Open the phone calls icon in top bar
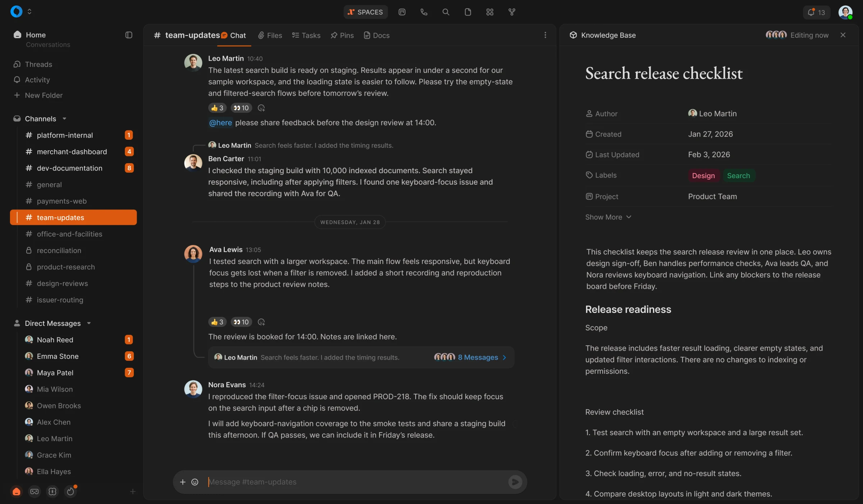Viewport: 863px width, 504px height. 424,12
